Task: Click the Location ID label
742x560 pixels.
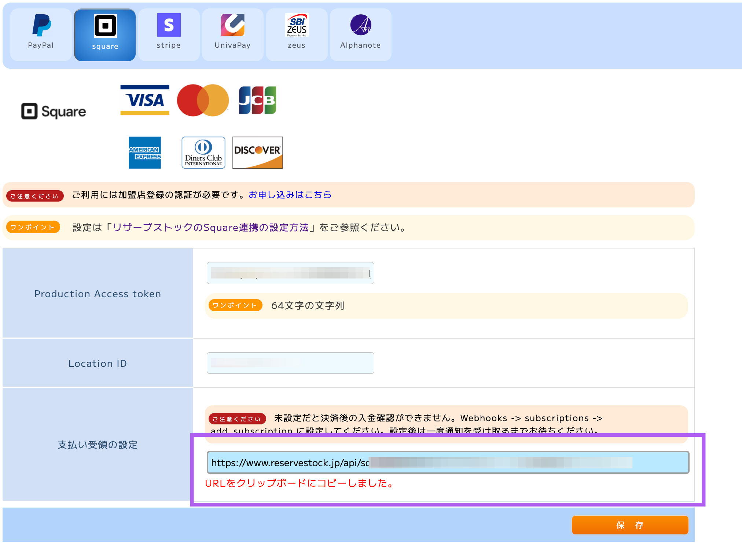Action: (98, 364)
